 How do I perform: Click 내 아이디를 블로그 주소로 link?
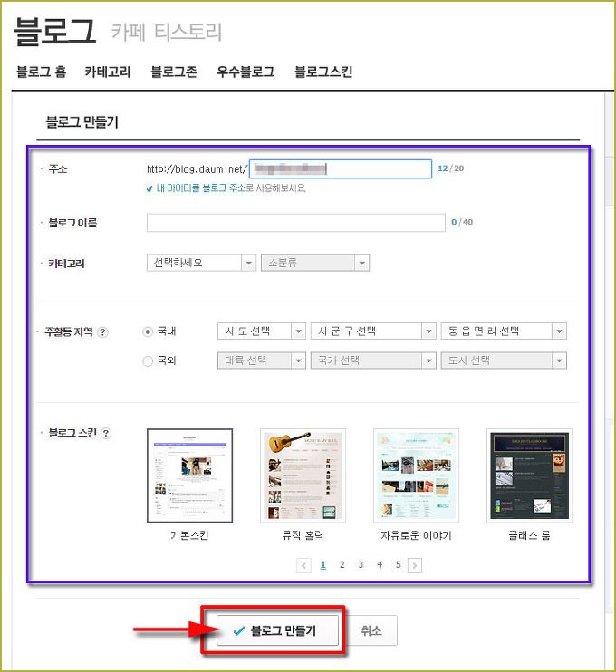click(205, 188)
